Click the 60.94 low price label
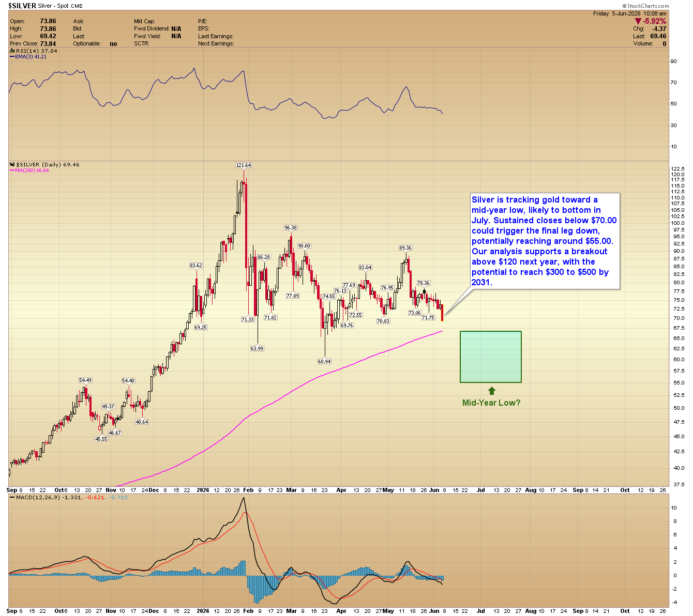 coord(324,362)
